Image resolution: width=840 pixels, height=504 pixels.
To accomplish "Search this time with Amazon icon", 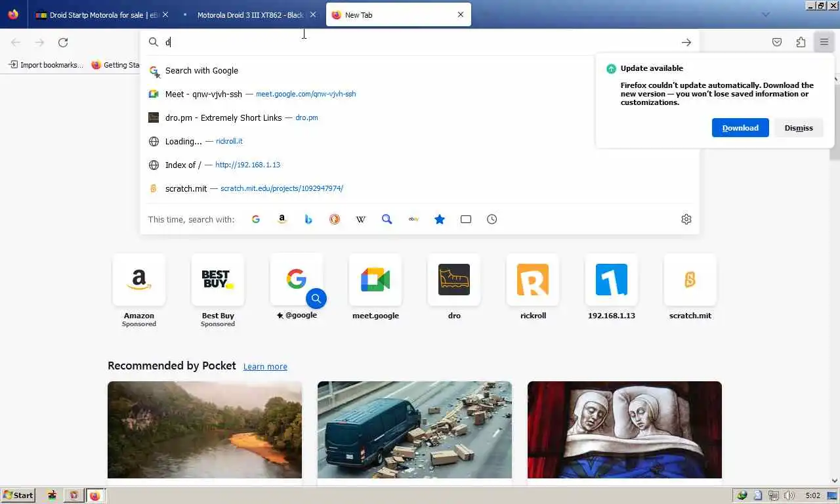I will pyautogui.click(x=282, y=219).
